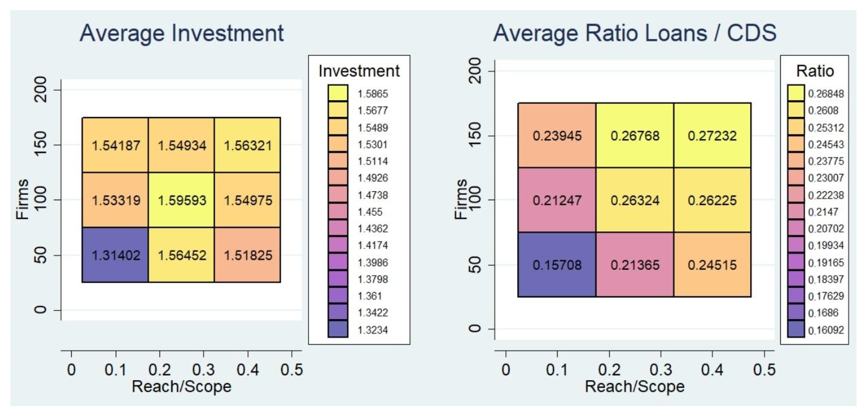
Task: Click the Average Investment chart title
Action: tap(182, 33)
